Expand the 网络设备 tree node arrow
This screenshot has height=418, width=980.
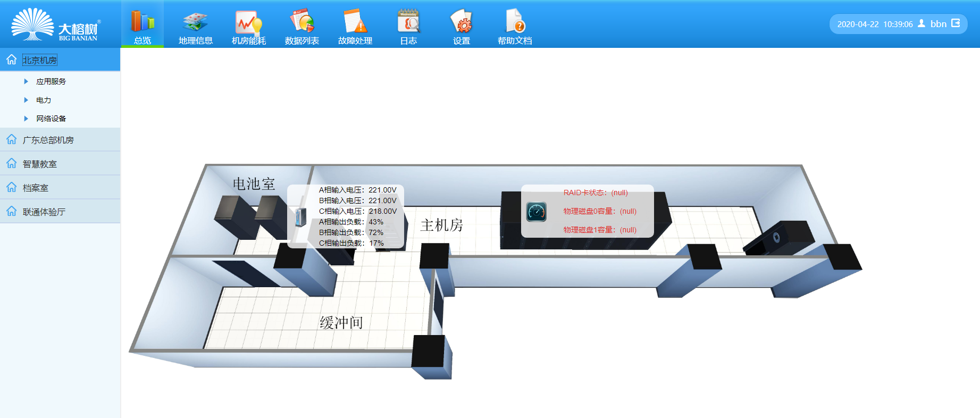point(26,119)
